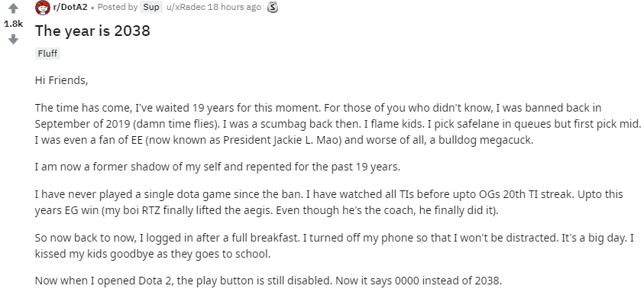
Task: Open the r/DotA2 subreddit avatar icon
Action: point(43,8)
